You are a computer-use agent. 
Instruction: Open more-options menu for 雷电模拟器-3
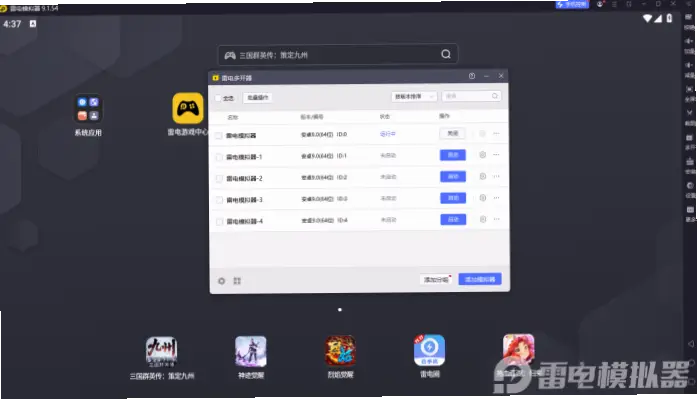pos(497,198)
